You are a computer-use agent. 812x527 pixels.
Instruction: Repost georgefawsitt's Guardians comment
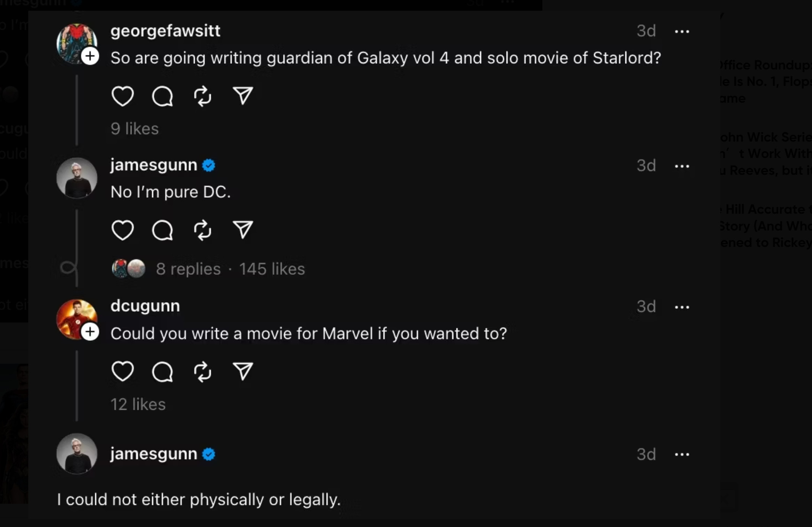point(202,96)
